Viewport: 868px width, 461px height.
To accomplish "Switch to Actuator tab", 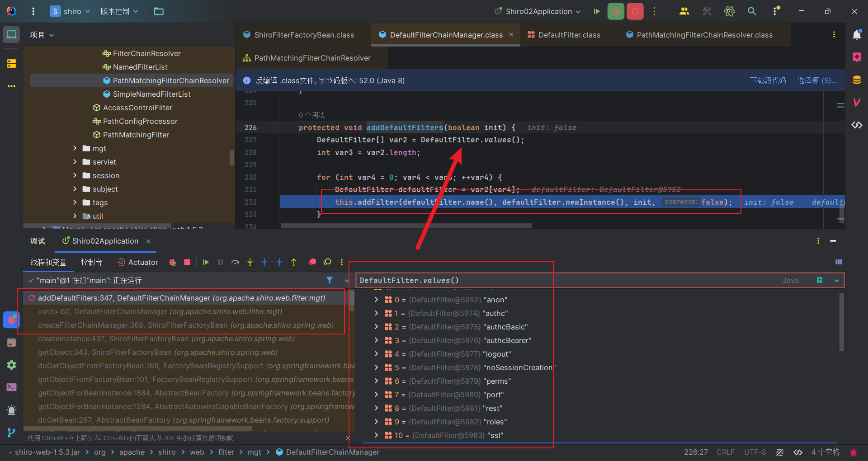I will click(137, 262).
